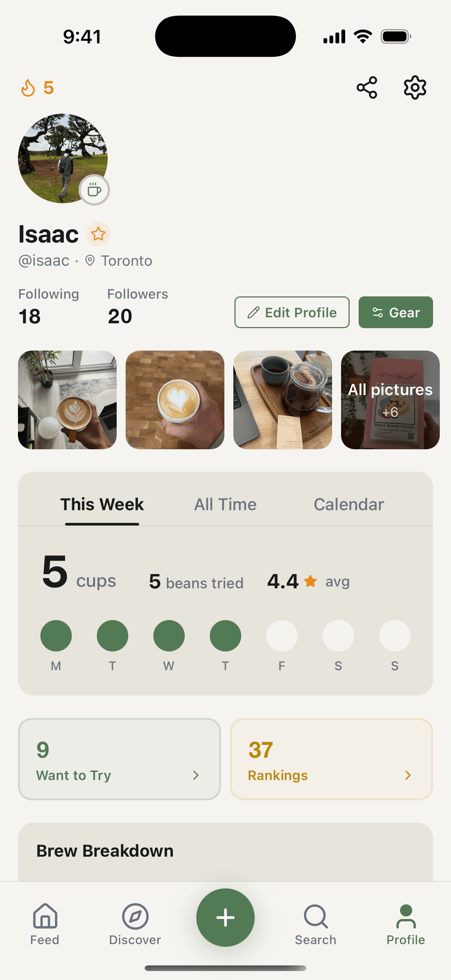Open the share menu
The image size is (451, 980).
(367, 87)
